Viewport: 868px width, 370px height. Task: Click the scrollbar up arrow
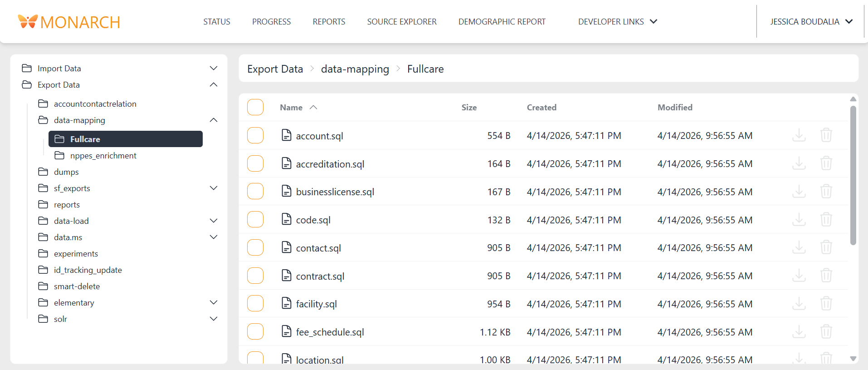pos(853,99)
